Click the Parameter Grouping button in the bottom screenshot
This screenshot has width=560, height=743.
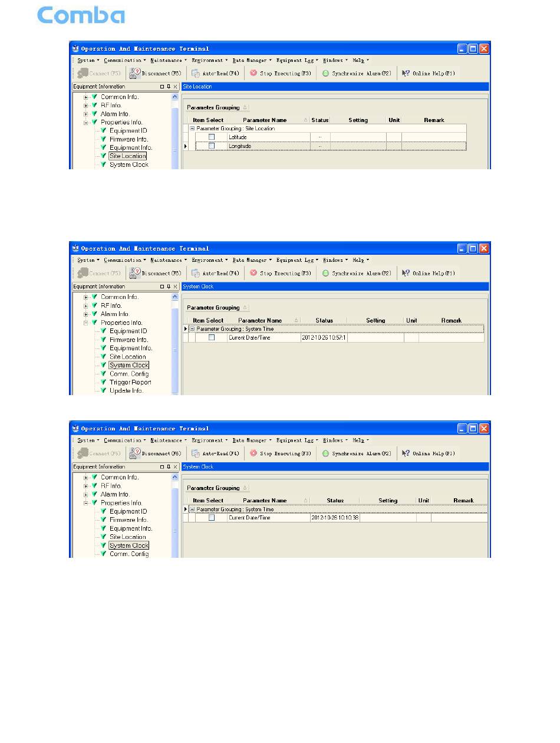(218, 488)
